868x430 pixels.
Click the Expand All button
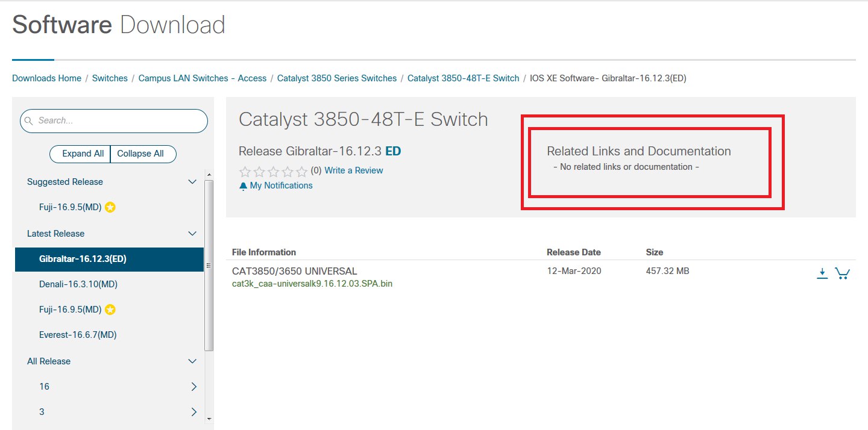[x=80, y=154]
